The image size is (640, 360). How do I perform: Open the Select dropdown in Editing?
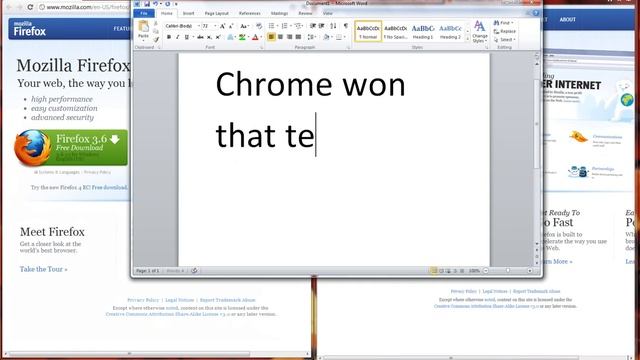point(504,40)
